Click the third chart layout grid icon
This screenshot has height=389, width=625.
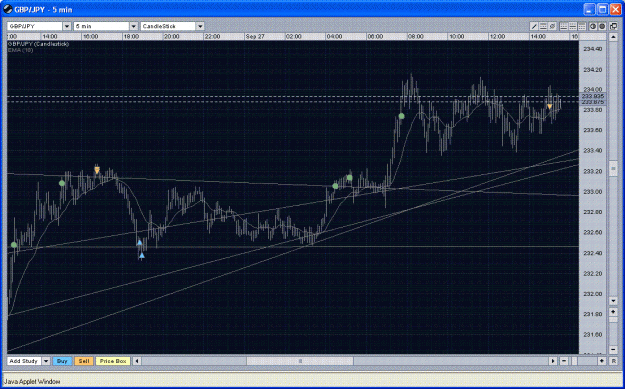click(582, 27)
